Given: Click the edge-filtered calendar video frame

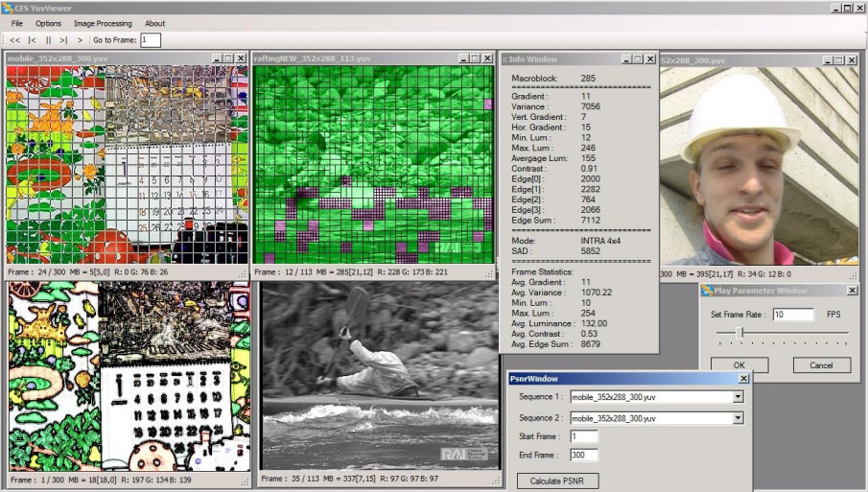Looking at the screenshot, I should pyautogui.click(x=129, y=376).
